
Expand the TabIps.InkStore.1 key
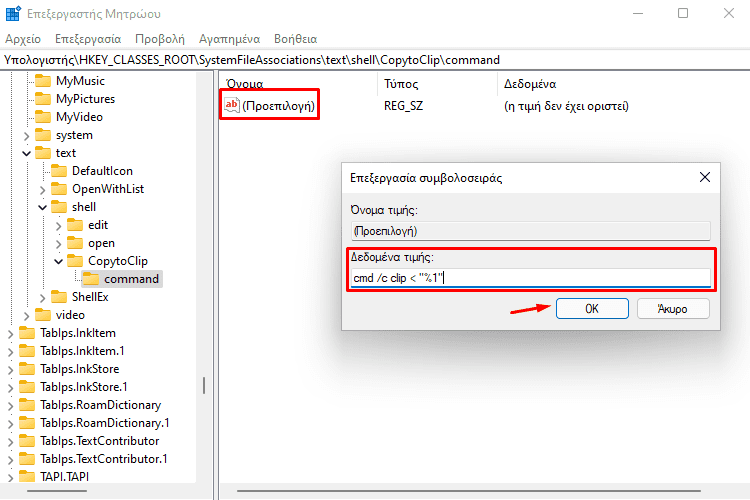pyautogui.click(x=11, y=388)
